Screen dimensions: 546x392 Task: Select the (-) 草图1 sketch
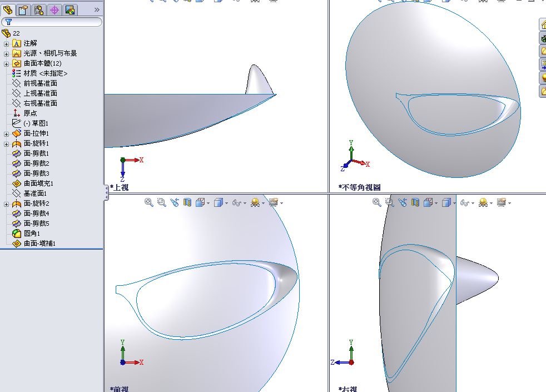click(30, 123)
